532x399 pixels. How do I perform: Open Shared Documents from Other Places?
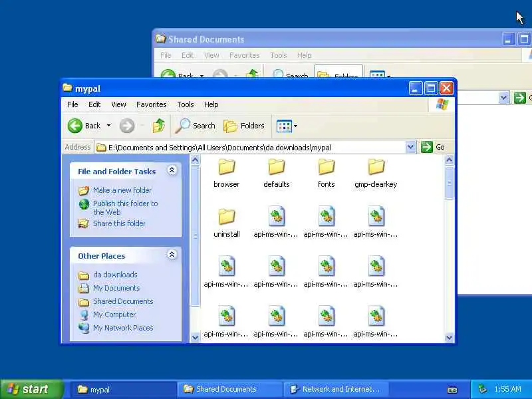[123, 301]
